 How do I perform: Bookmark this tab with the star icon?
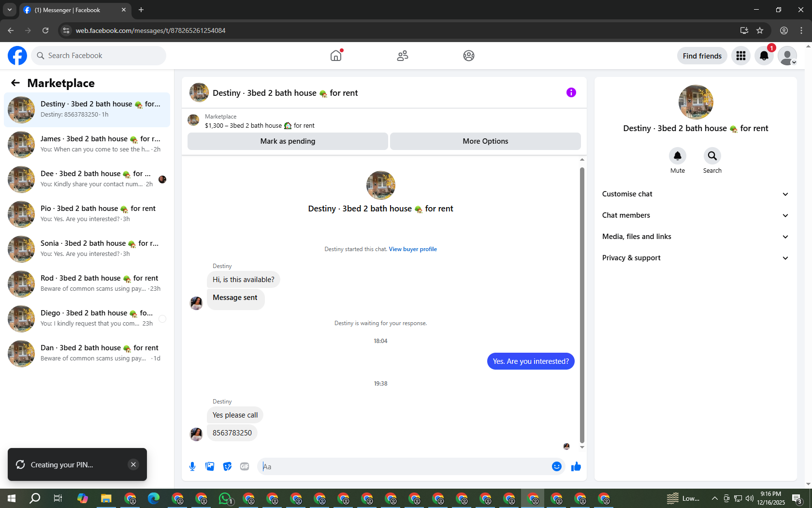point(760,30)
